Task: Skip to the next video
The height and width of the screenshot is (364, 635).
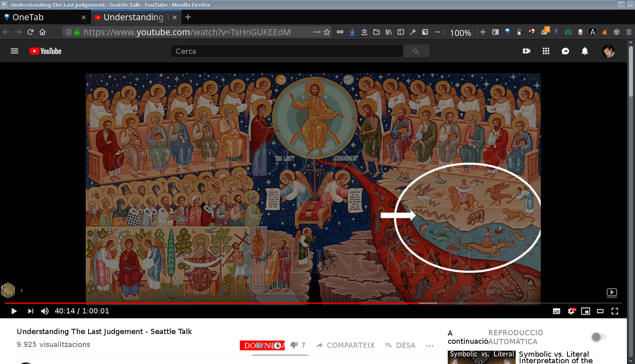Action: point(30,311)
